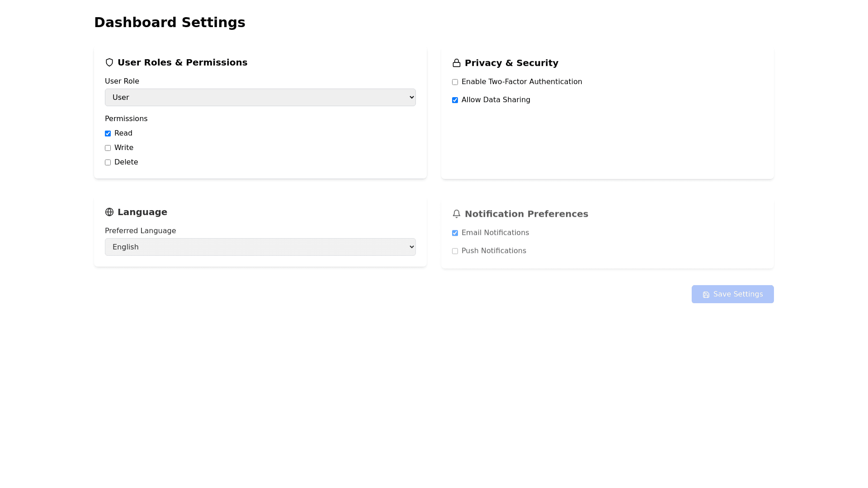Click the globe icon beside Language heading

click(x=109, y=212)
